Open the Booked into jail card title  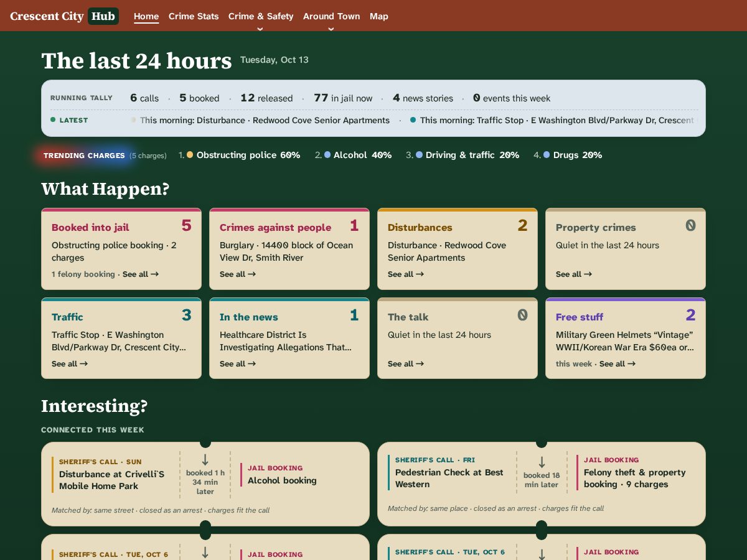point(90,227)
